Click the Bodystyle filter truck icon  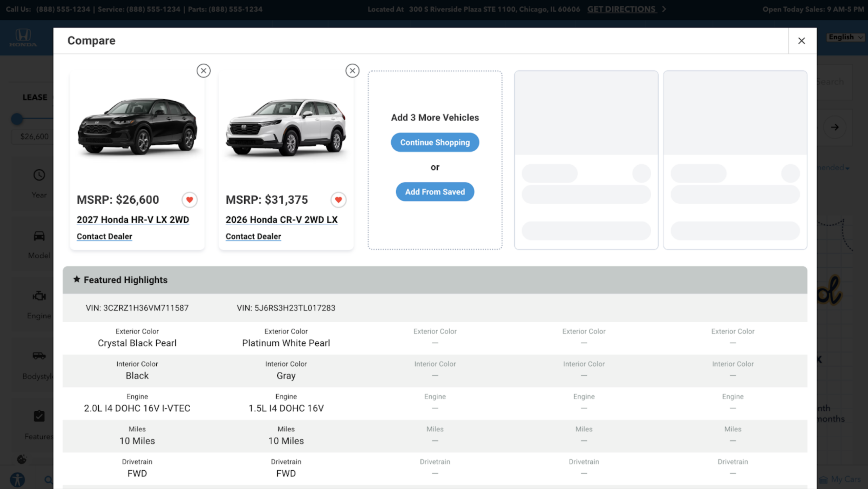pyautogui.click(x=39, y=355)
